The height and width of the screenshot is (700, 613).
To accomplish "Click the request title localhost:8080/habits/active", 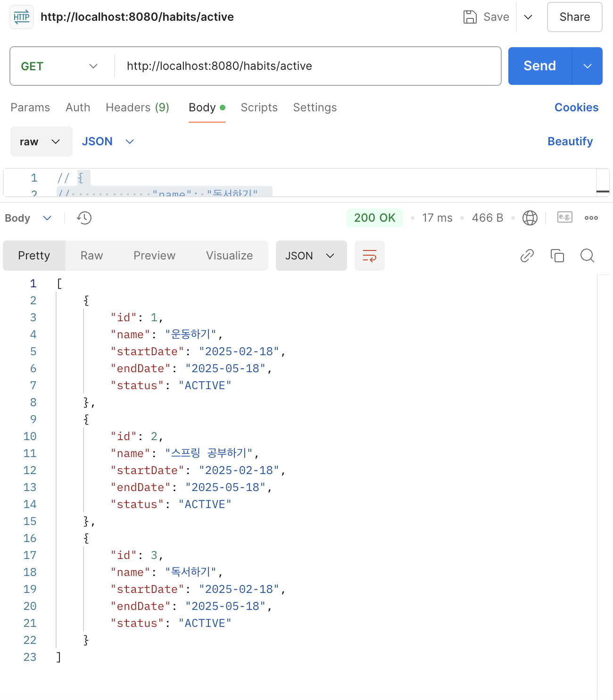I will click(x=137, y=17).
